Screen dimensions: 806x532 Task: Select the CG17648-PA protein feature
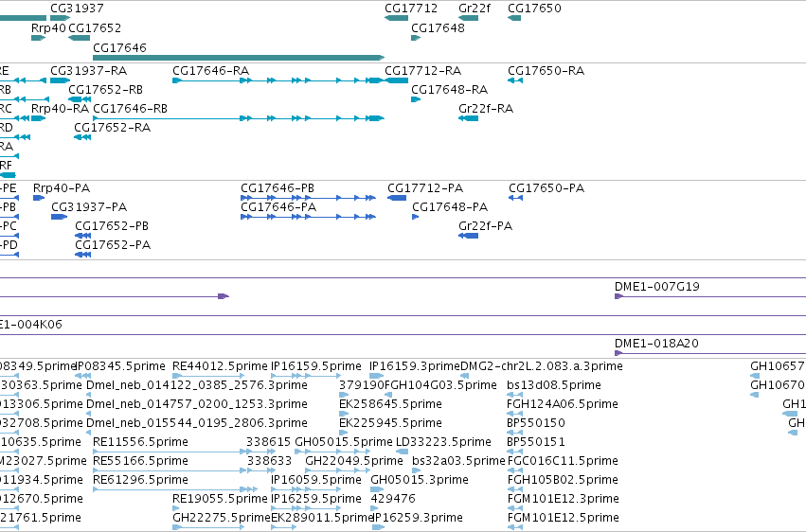pyautogui.click(x=416, y=217)
